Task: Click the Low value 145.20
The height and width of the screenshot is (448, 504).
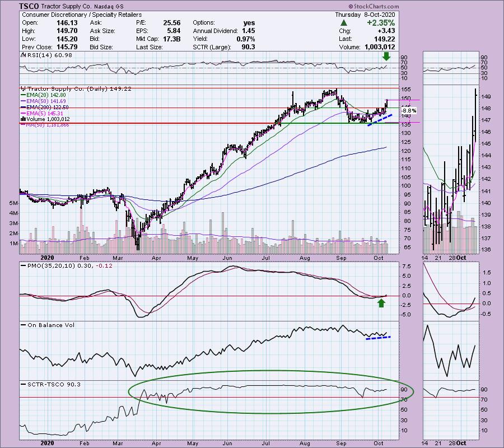Action: click(x=67, y=39)
